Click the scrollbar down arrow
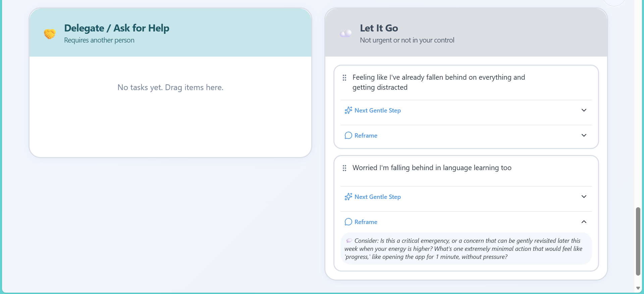The height and width of the screenshot is (294, 644). pos(638,288)
